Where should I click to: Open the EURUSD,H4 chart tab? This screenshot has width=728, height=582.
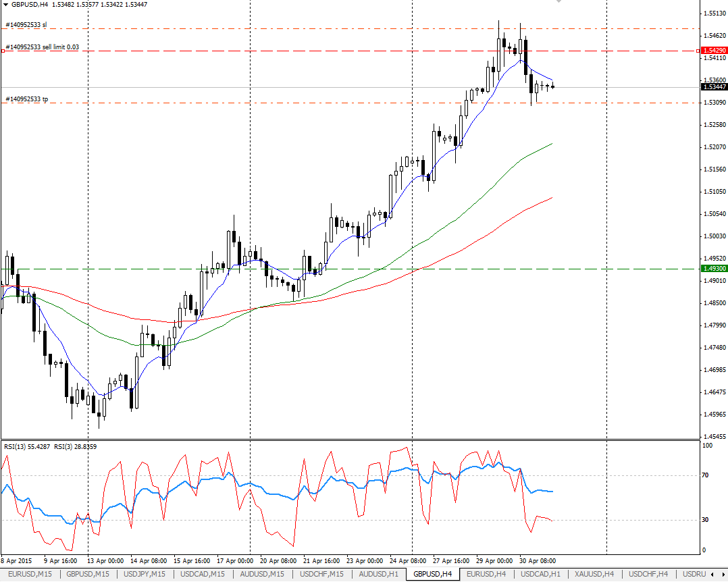pyautogui.click(x=486, y=574)
